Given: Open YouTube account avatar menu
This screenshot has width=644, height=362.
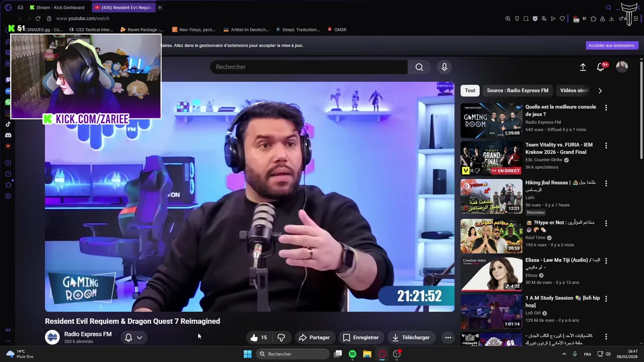Looking at the screenshot, I should click(622, 67).
